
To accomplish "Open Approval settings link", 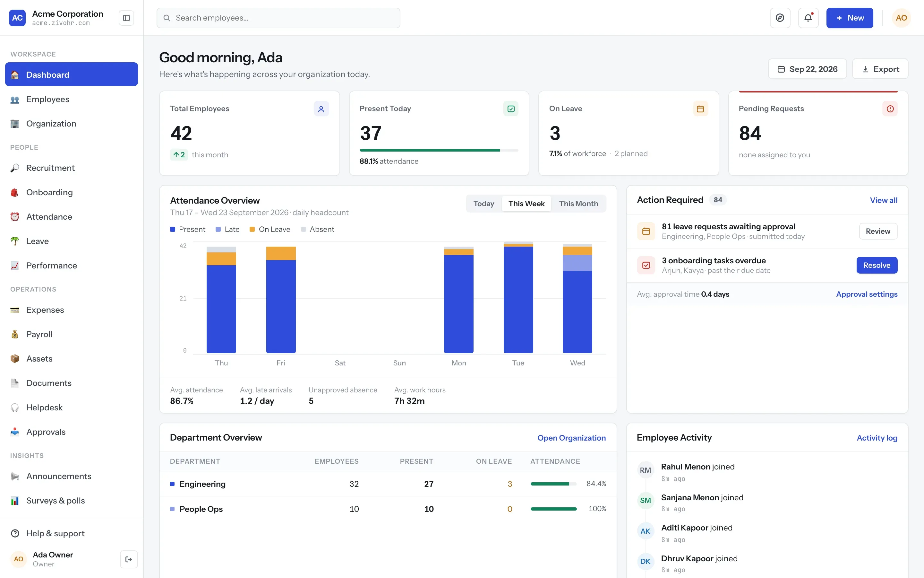I will [x=867, y=294].
